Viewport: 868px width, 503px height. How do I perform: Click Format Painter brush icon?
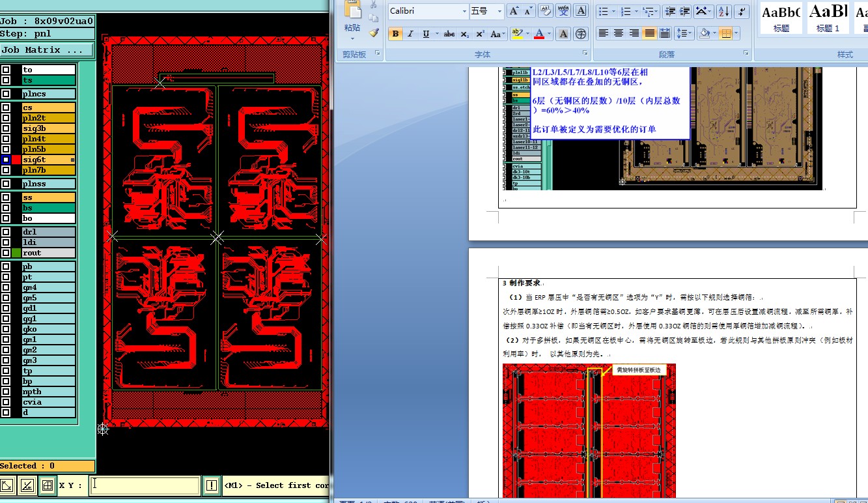point(374,32)
